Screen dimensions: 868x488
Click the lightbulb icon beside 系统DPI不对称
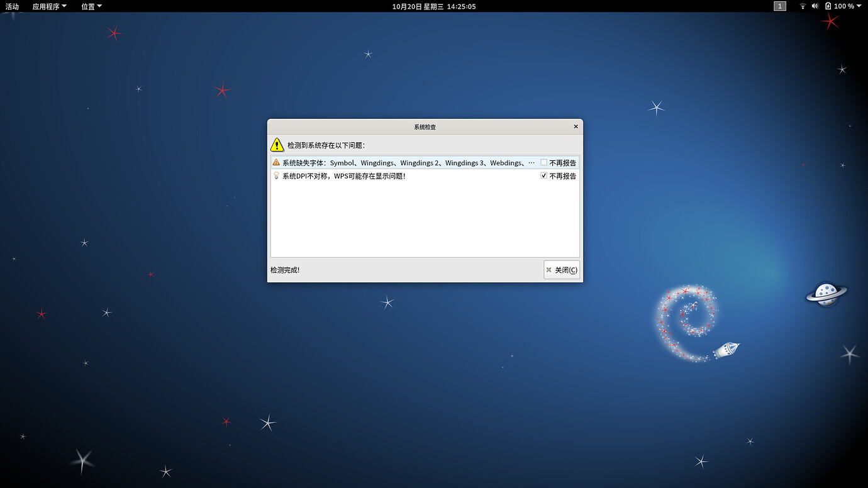[x=276, y=176]
